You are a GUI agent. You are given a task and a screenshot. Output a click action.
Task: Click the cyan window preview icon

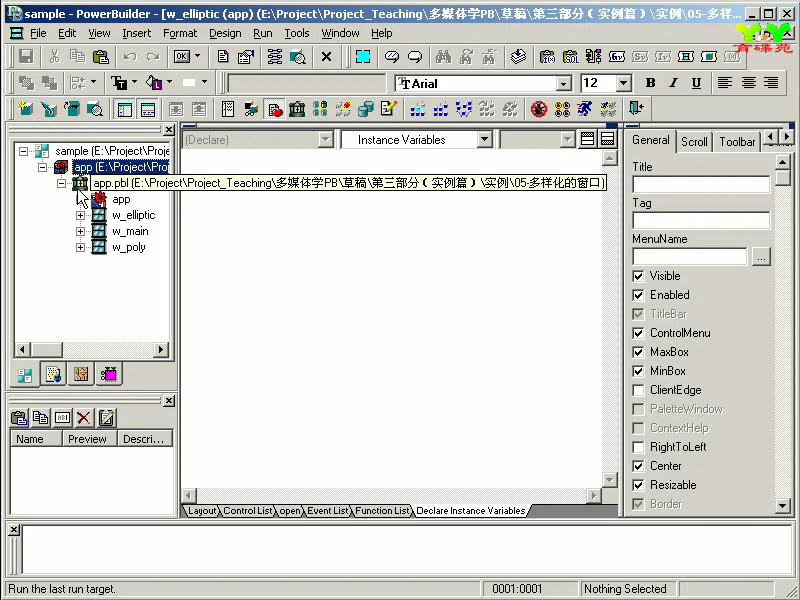click(363, 56)
